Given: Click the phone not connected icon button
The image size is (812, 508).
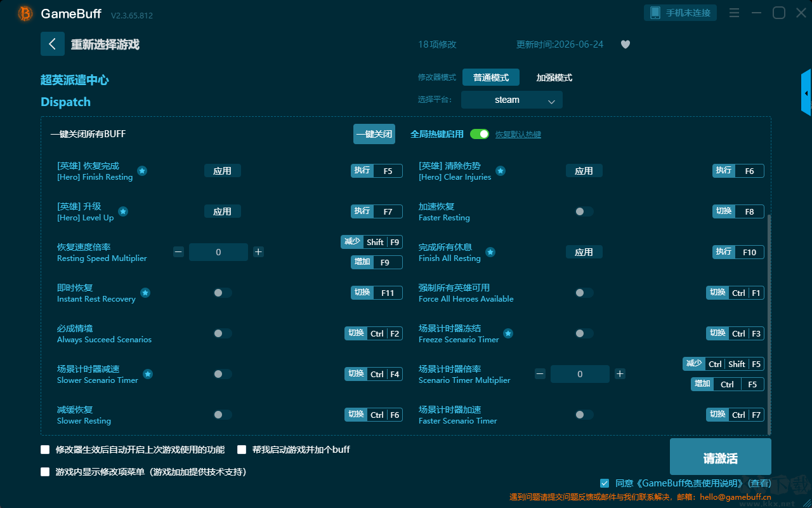Looking at the screenshot, I should click(x=681, y=13).
